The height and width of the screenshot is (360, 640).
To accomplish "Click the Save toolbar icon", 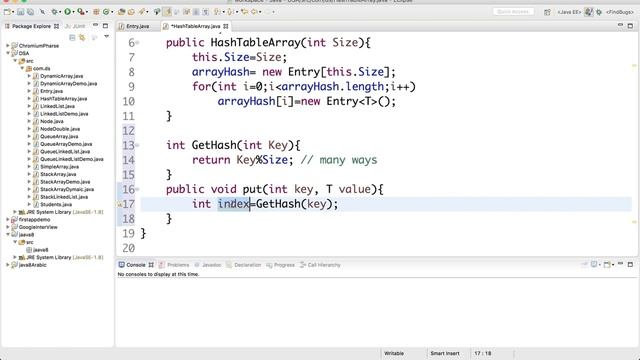I will [x=20, y=12].
